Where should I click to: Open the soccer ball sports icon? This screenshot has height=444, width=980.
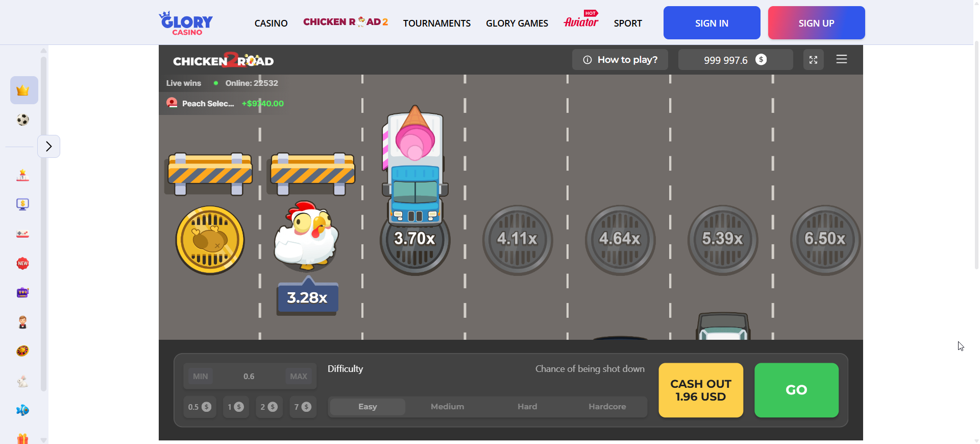pos(23,120)
